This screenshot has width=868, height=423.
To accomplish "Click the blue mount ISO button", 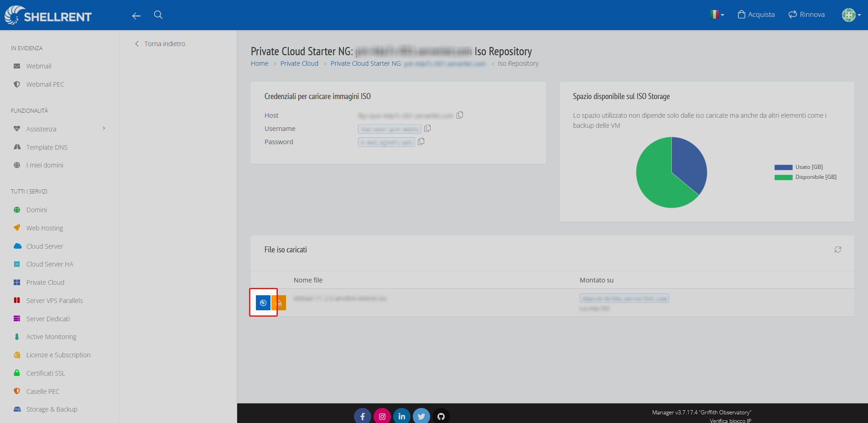I will [263, 303].
